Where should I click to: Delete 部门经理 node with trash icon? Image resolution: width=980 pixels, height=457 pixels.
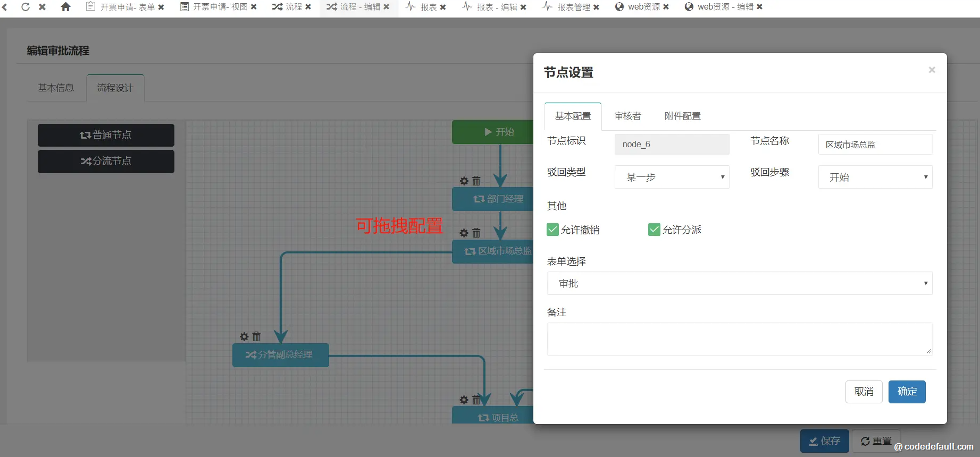[x=476, y=181]
